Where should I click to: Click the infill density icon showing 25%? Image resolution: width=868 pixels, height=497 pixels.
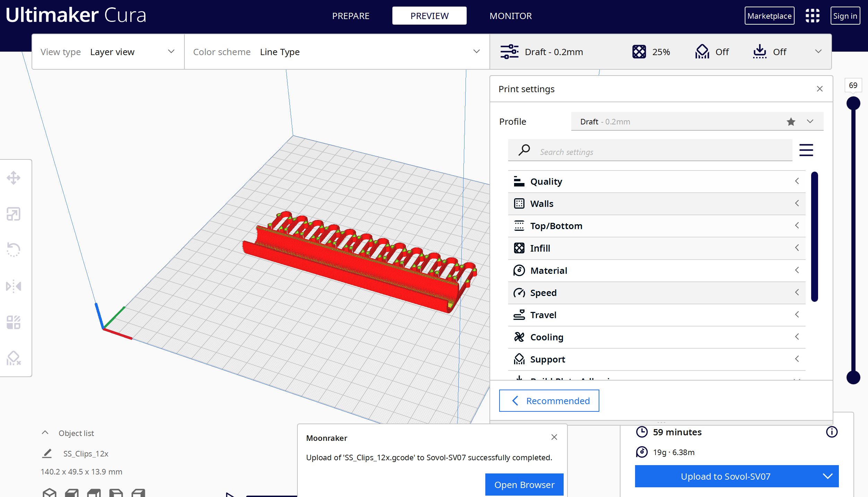(639, 52)
